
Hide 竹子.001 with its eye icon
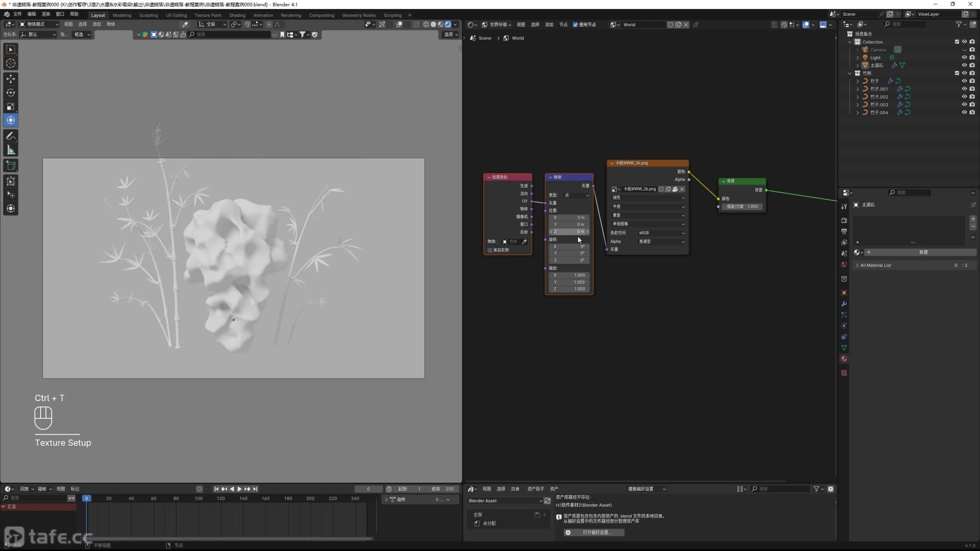(x=964, y=89)
